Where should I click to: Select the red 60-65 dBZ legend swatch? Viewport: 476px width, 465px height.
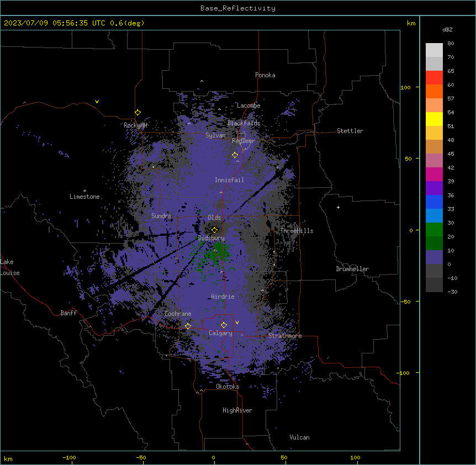click(434, 78)
